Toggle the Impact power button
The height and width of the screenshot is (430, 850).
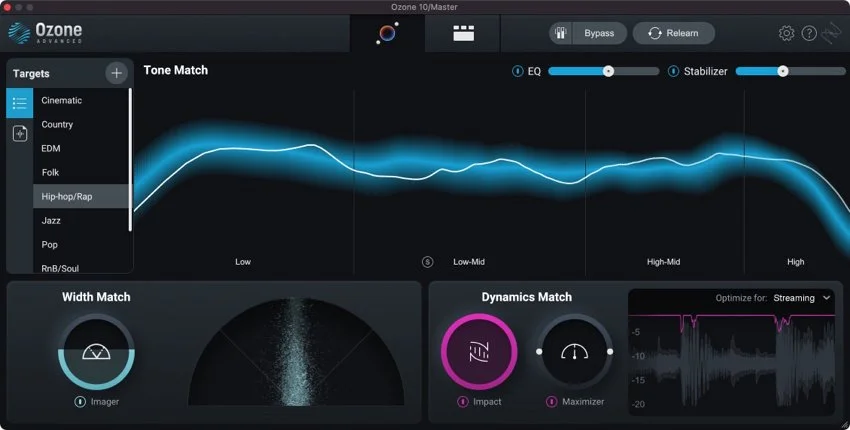click(x=462, y=402)
